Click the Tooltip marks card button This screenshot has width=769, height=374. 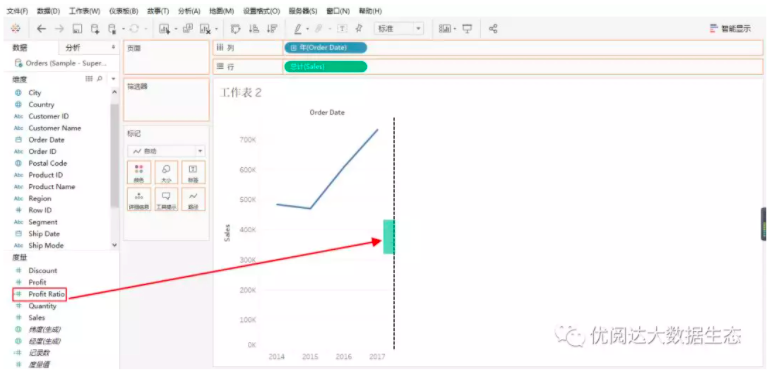click(x=166, y=199)
